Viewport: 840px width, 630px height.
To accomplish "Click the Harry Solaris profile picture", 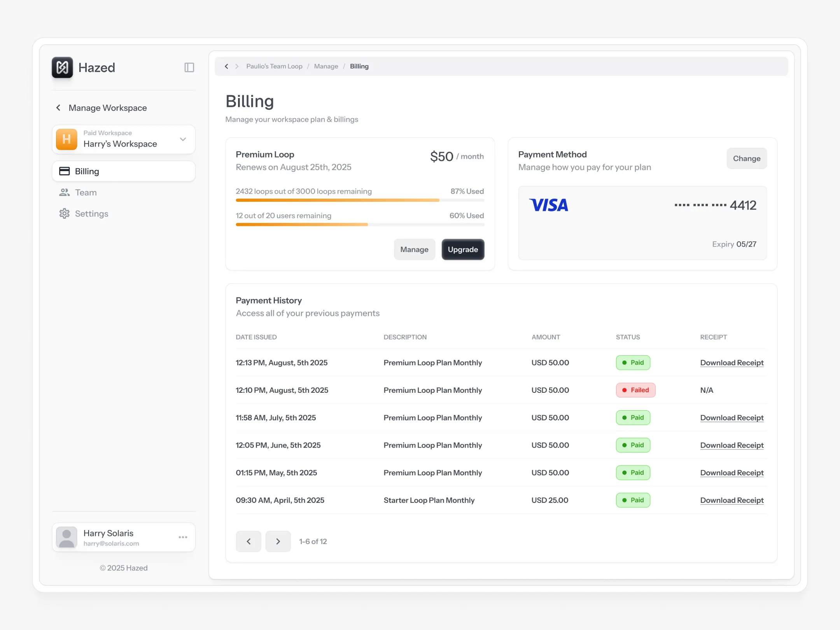I will pyautogui.click(x=66, y=537).
